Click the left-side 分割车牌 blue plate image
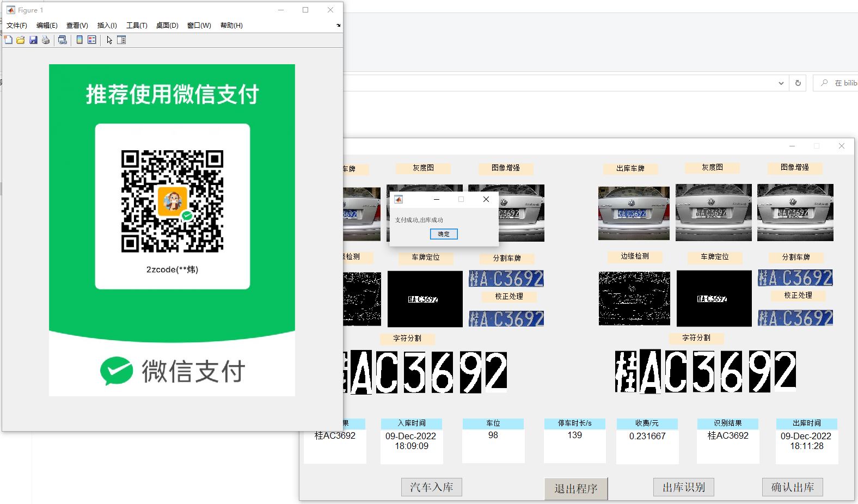Screen dimensions: 858x504 coord(506,279)
